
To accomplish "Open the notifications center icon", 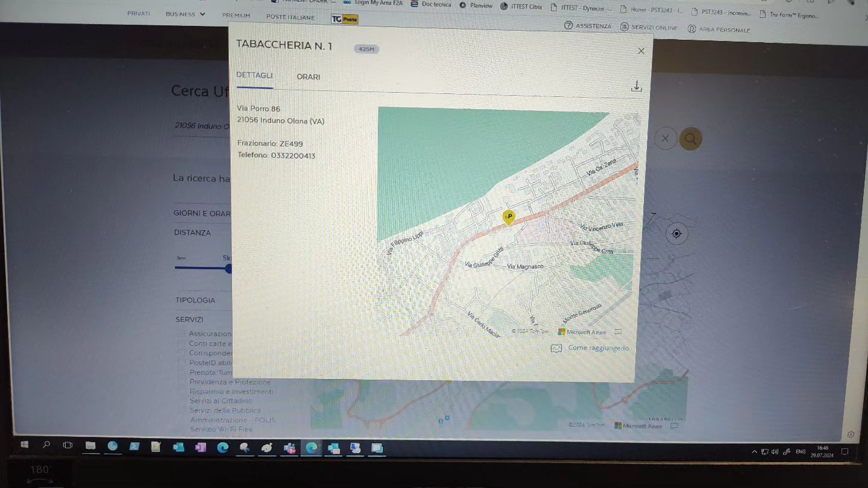I will coord(844,451).
